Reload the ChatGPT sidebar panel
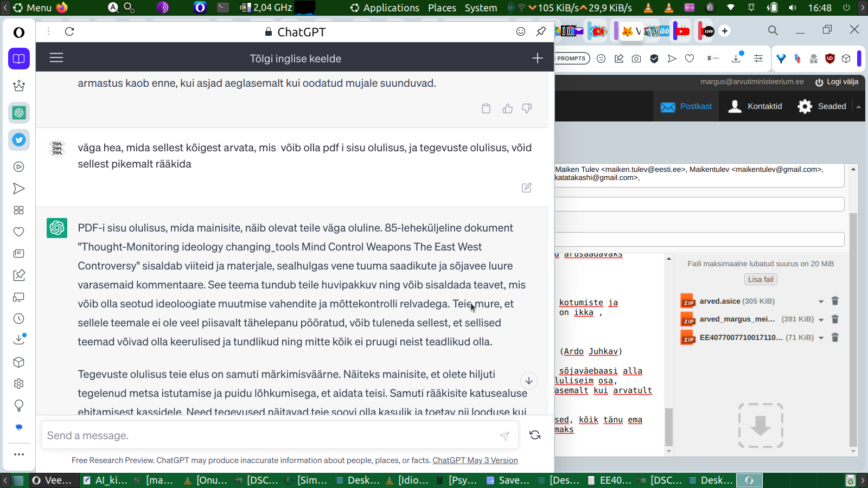Image resolution: width=868 pixels, height=488 pixels. tap(69, 31)
